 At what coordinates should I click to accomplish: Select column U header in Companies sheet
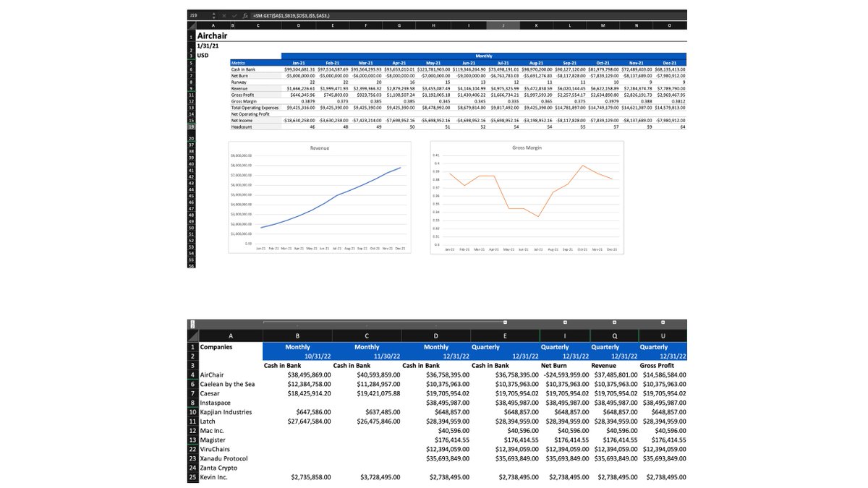pyautogui.click(x=663, y=335)
